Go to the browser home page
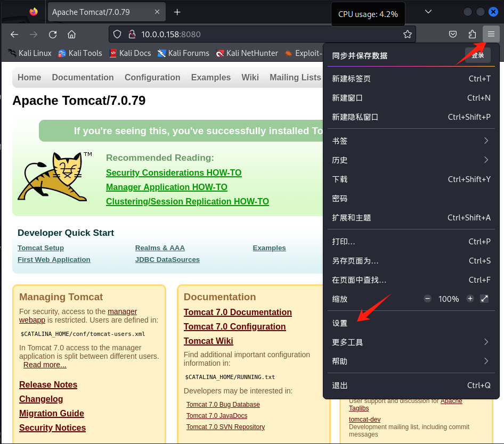The image size is (504, 444). coord(72,35)
